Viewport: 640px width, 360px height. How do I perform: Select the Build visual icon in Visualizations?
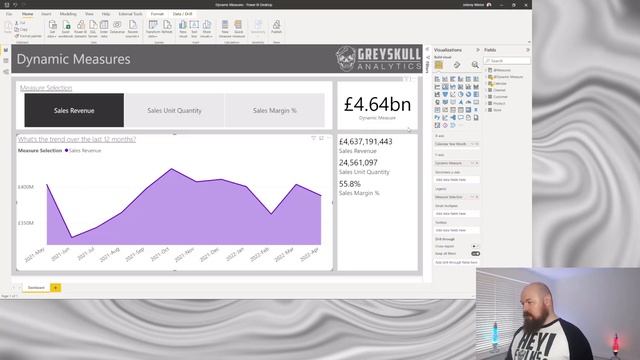[x=439, y=65]
